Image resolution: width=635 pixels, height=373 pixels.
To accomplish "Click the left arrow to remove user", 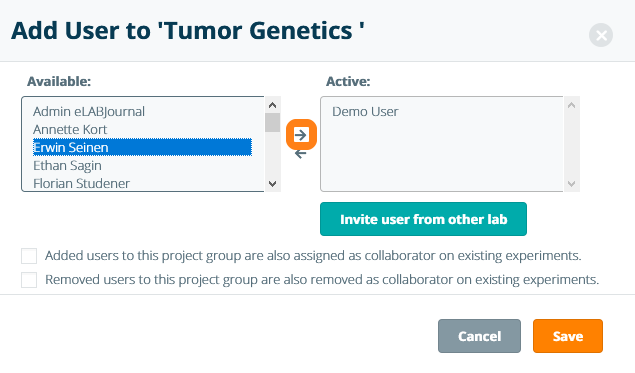I will coord(300,154).
